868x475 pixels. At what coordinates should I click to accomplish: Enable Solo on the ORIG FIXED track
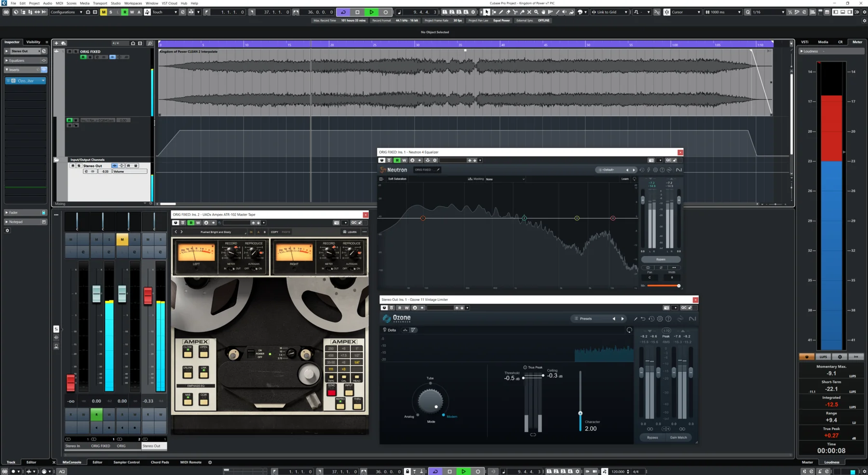pos(76,52)
